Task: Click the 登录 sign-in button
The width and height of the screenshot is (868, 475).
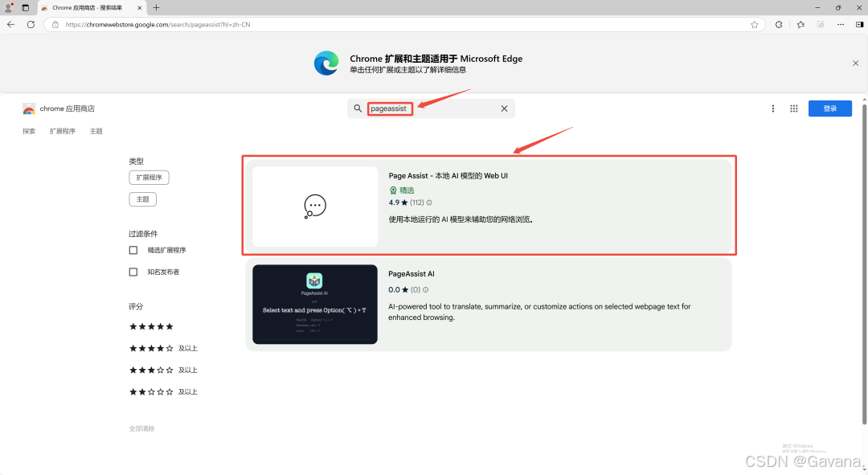Action: tap(829, 109)
